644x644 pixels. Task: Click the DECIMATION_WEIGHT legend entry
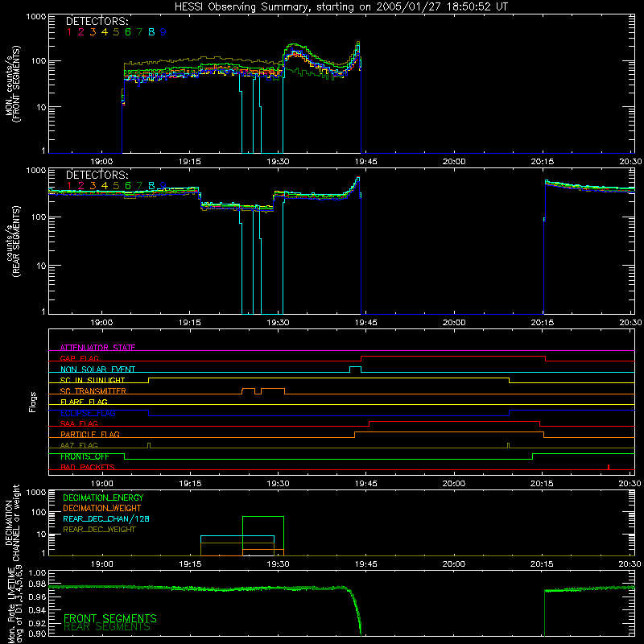[x=102, y=508]
